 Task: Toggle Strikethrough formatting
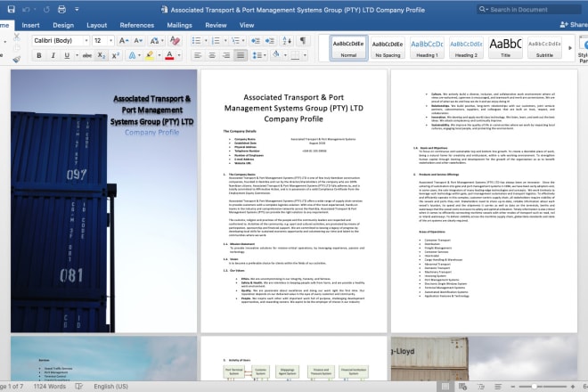pos(87,55)
